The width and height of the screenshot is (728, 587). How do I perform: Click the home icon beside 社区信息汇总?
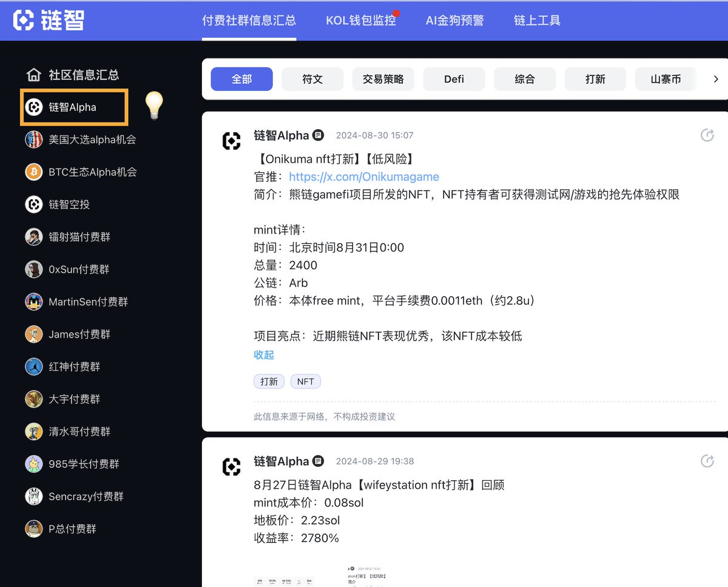tap(33, 75)
